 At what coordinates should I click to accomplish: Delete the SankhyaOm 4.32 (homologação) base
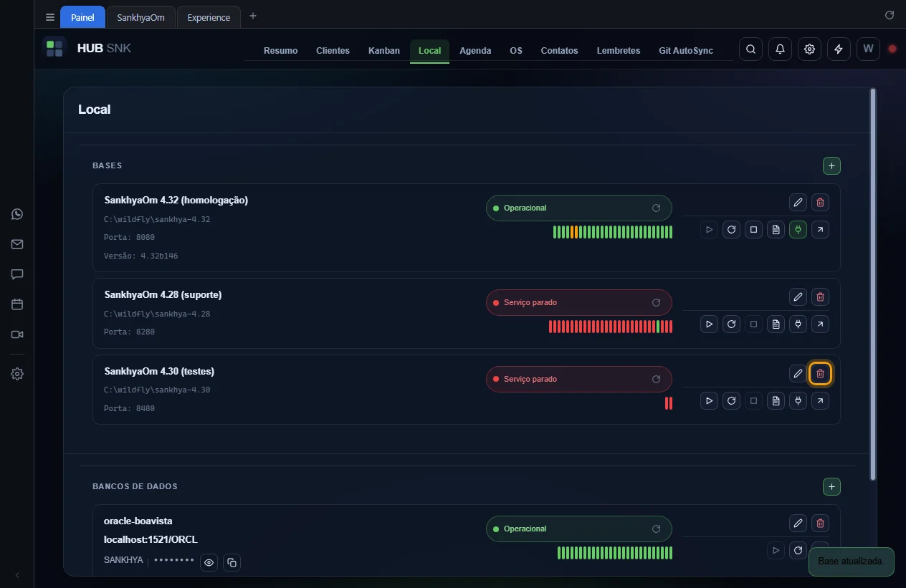click(821, 202)
